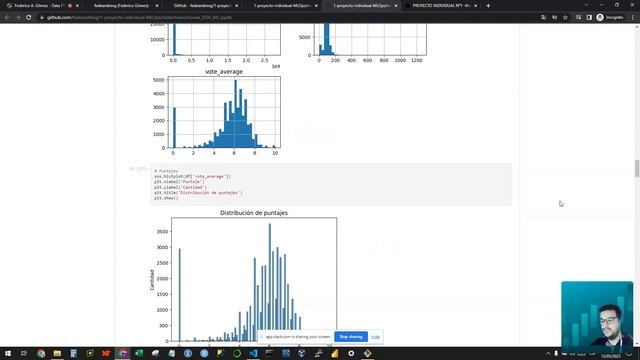The image size is (640, 360).
Task: Open the Incognito profile indicator
Action: click(610, 18)
